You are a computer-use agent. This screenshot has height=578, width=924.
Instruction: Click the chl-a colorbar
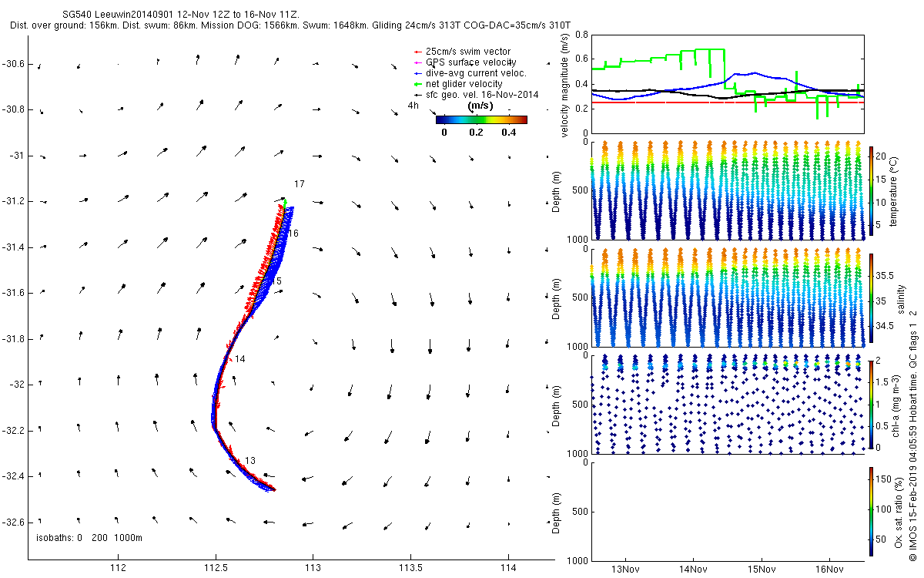tap(871, 404)
